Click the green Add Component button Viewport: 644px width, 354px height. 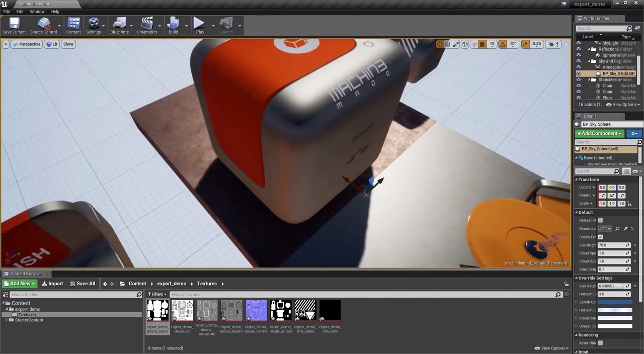600,134
